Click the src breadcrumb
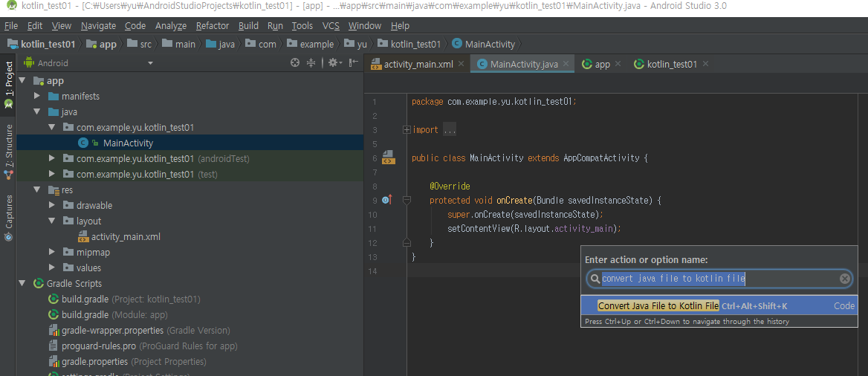 140,44
